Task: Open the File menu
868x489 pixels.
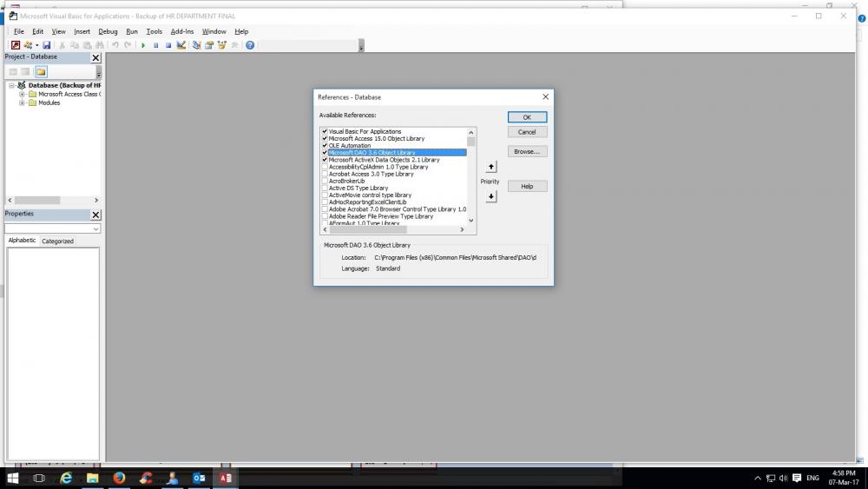Action: point(19,31)
